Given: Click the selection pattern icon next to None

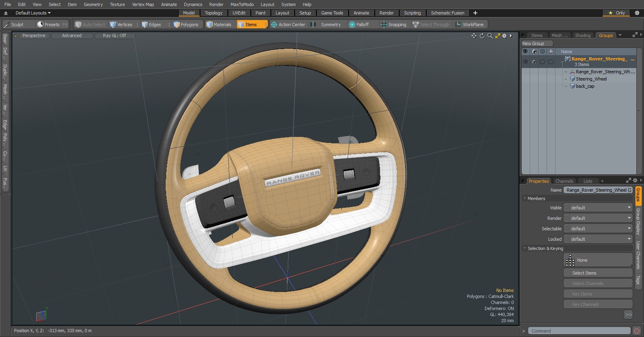Looking at the screenshot, I should coord(570,261).
